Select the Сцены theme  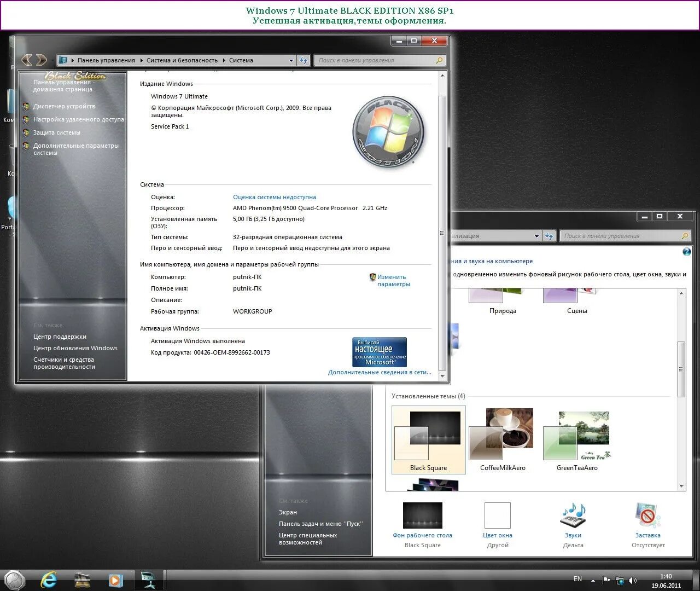(x=577, y=301)
